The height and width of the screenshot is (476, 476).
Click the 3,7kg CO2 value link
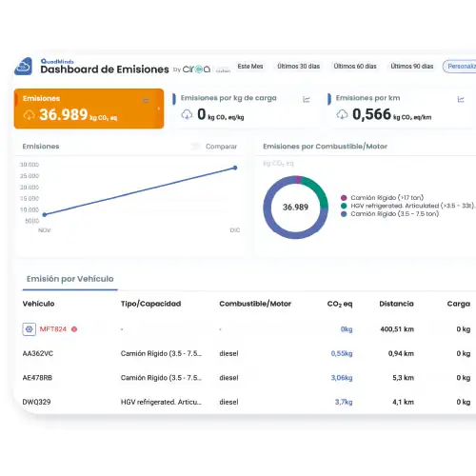[x=344, y=402]
